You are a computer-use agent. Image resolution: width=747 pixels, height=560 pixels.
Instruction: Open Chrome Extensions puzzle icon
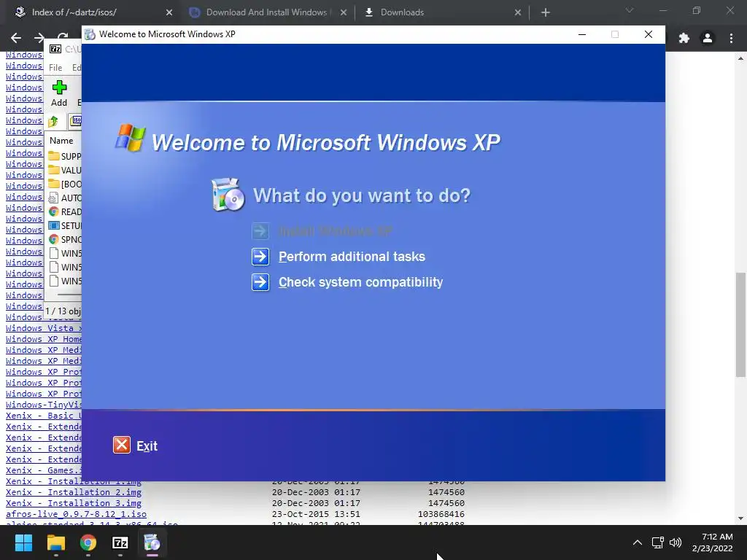pos(684,38)
